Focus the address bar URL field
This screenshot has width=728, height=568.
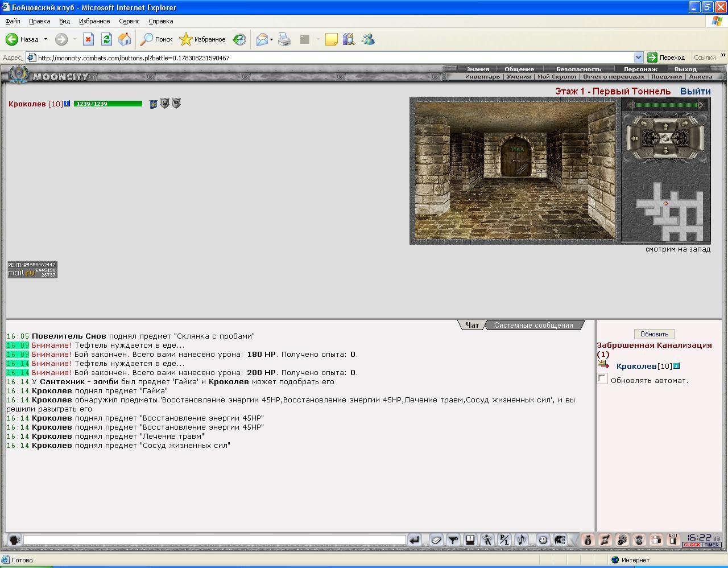tap(335, 57)
